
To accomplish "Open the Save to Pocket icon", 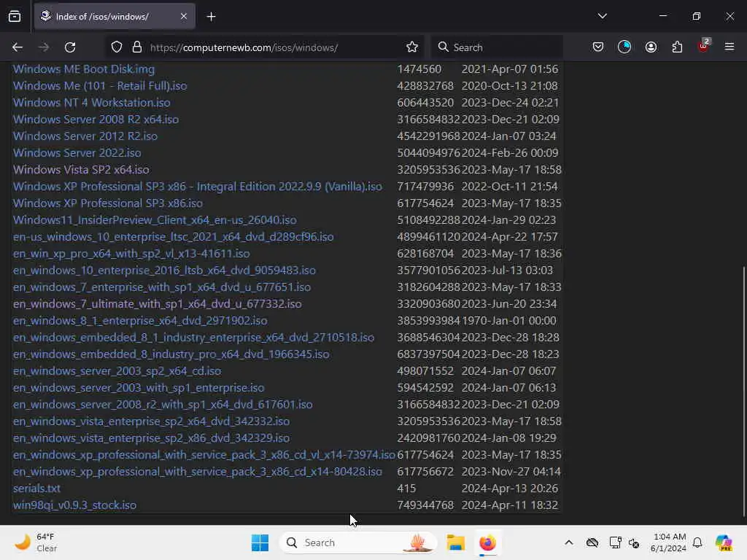I will 598,47.
